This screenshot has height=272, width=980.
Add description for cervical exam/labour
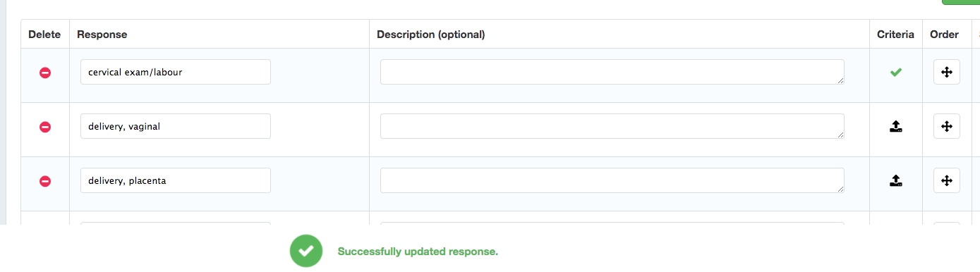pos(612,72)
